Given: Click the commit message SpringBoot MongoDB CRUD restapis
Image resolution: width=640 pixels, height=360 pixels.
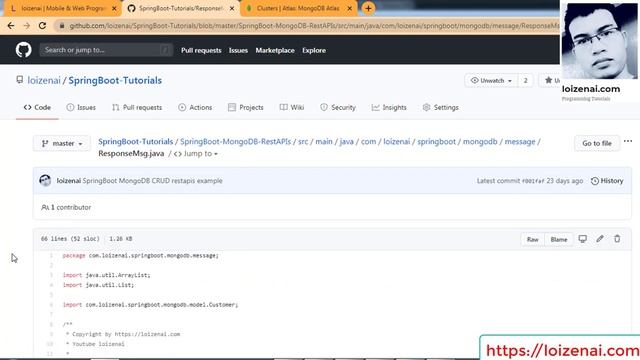Looking at the screenshot, I should (152, 180).
